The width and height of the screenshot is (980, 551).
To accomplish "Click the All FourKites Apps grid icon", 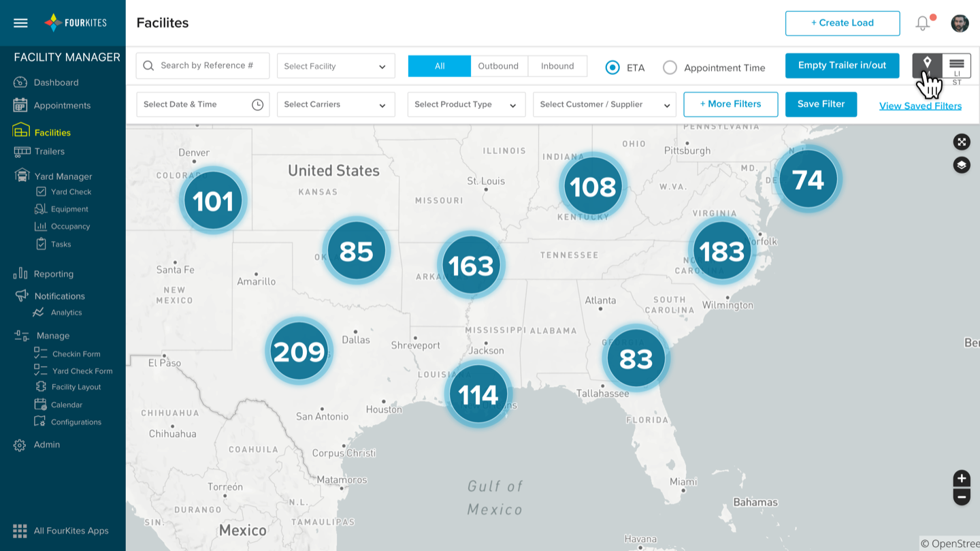I will (x=20, y=531).
